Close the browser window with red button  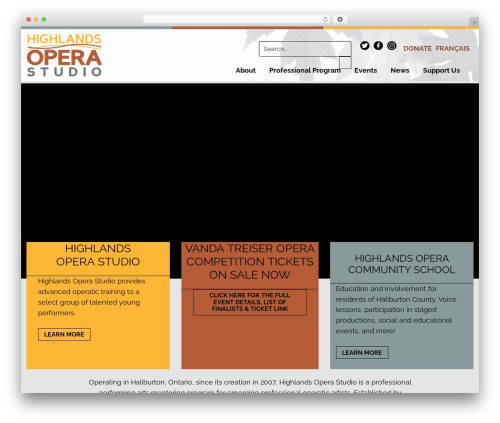29,20
